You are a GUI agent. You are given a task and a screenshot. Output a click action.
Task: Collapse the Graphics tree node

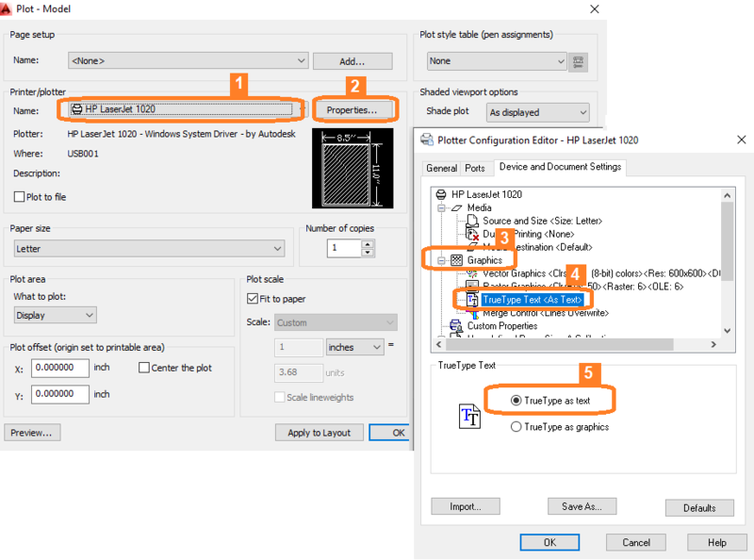[441, 260]
